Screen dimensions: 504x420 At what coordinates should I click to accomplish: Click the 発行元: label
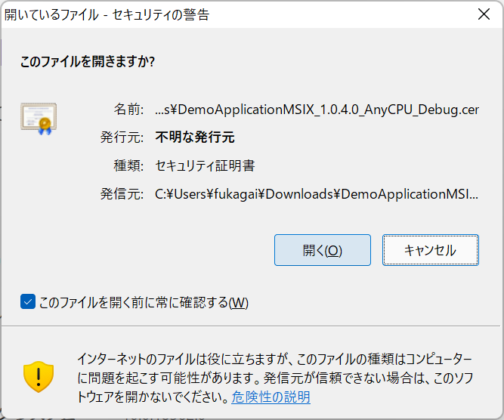coord(122,137)
